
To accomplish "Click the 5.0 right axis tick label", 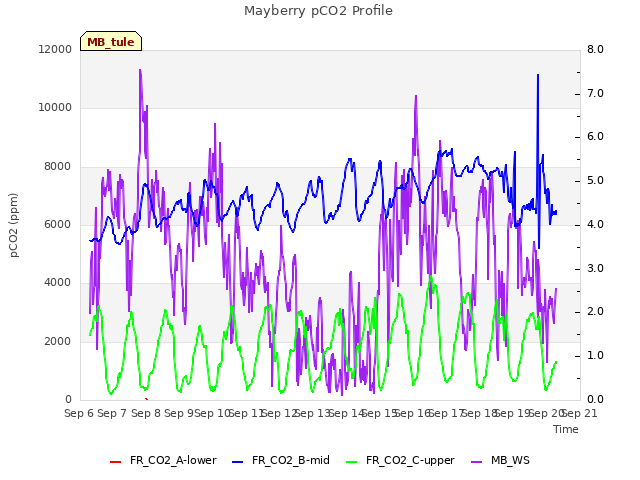I will tap(595, 181).
